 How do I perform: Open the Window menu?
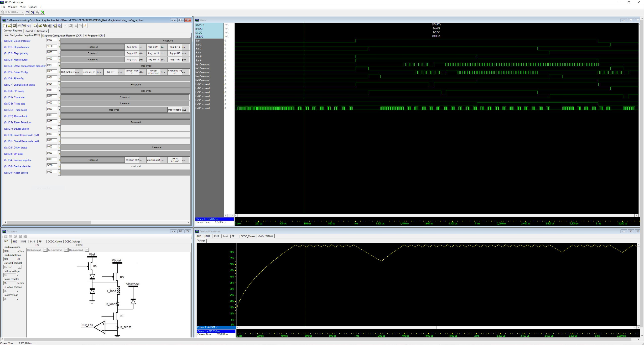tap(13, 7)
